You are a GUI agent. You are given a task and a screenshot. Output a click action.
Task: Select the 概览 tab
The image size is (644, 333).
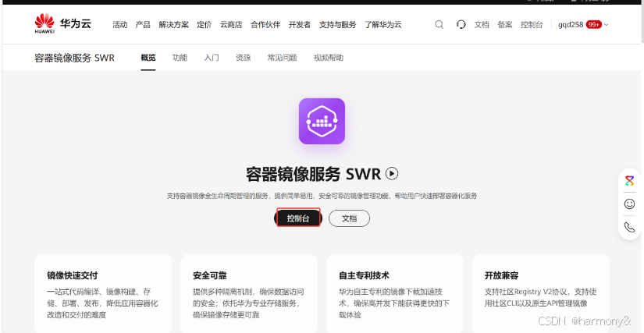pyautogui.click(x=148, y=58)
